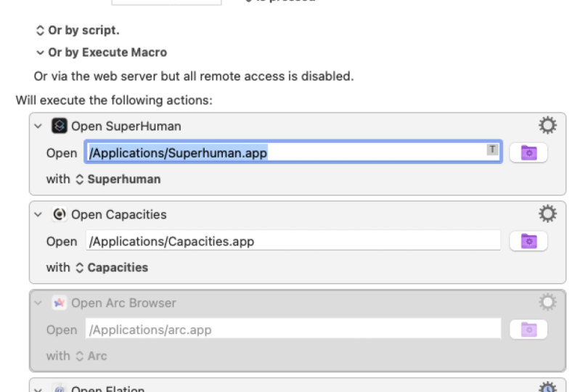Change the 'with Superhuman' application popup

tap(118, 179)
